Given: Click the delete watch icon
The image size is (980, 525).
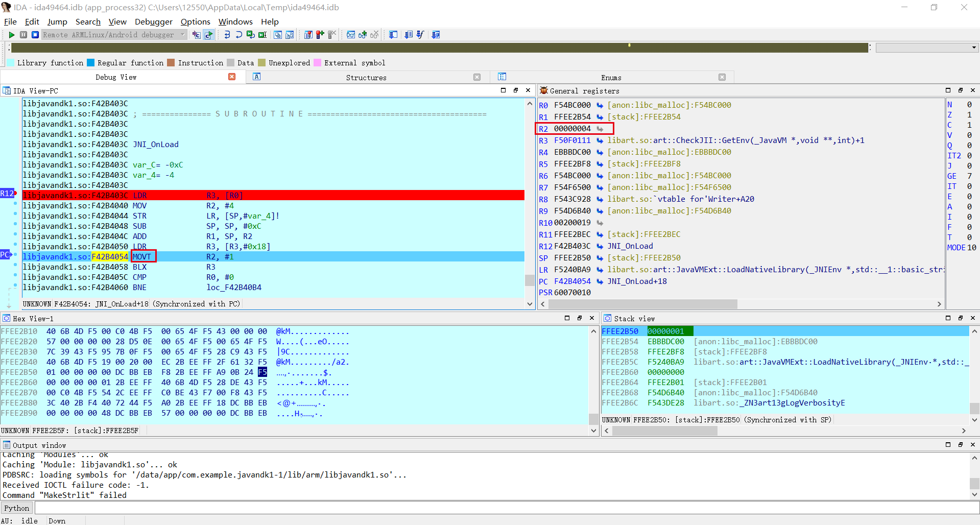Looking at the screenshot, I should [374, 35].
